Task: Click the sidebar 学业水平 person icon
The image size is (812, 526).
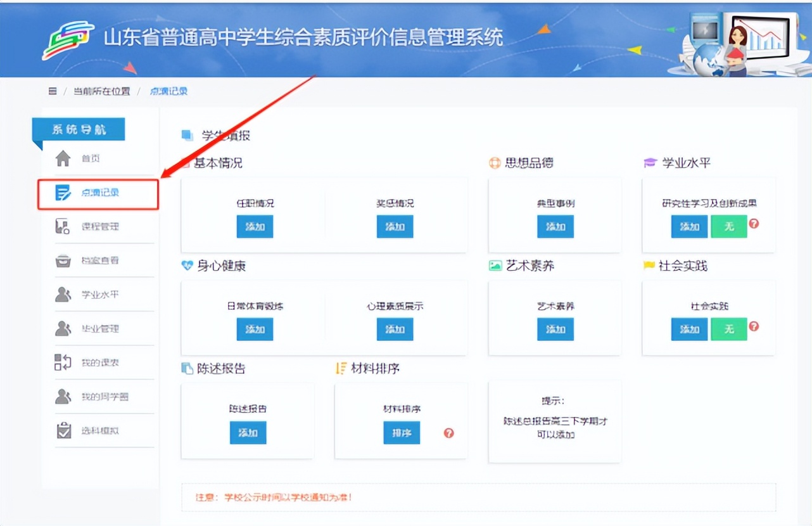Action: (63, 295)
